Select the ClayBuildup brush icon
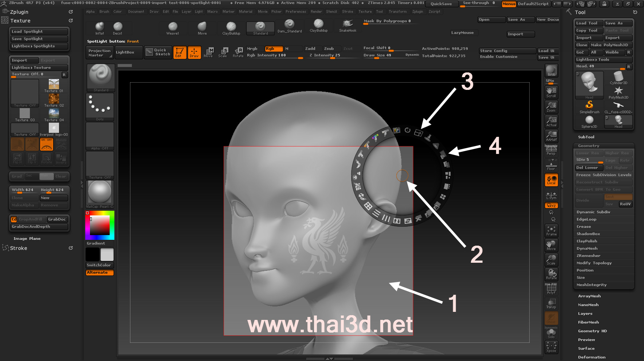This screenshot has height=361, width=644. point(231,27)
